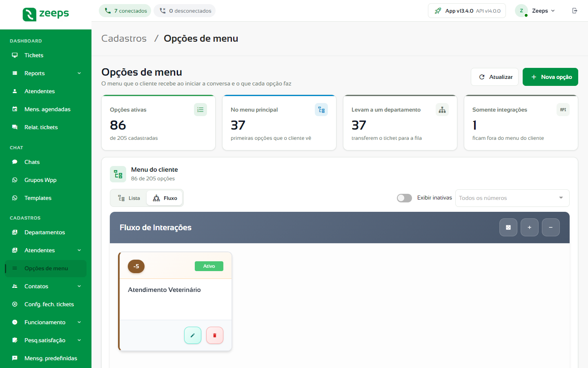Click Levam a um departamento sitemap icon
The height and width of the screenshot is (368, 588).
pos(442,110)
